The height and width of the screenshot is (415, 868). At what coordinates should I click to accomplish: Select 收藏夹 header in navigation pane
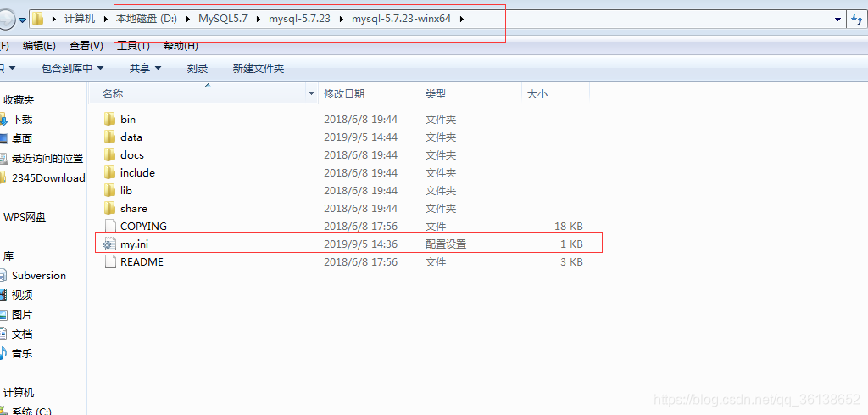pos(19,100)
